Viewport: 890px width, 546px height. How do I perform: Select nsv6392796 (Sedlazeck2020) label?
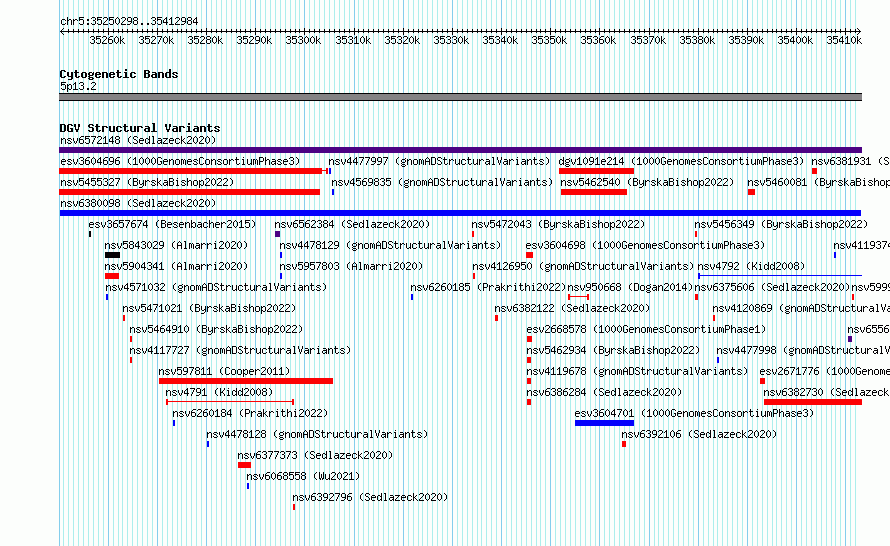click(x=370, y=497)
